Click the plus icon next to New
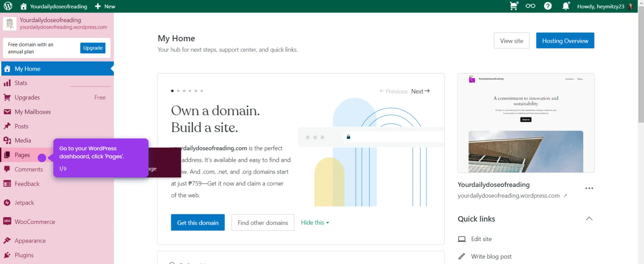The image size is (644, 264). pos(98,6)
